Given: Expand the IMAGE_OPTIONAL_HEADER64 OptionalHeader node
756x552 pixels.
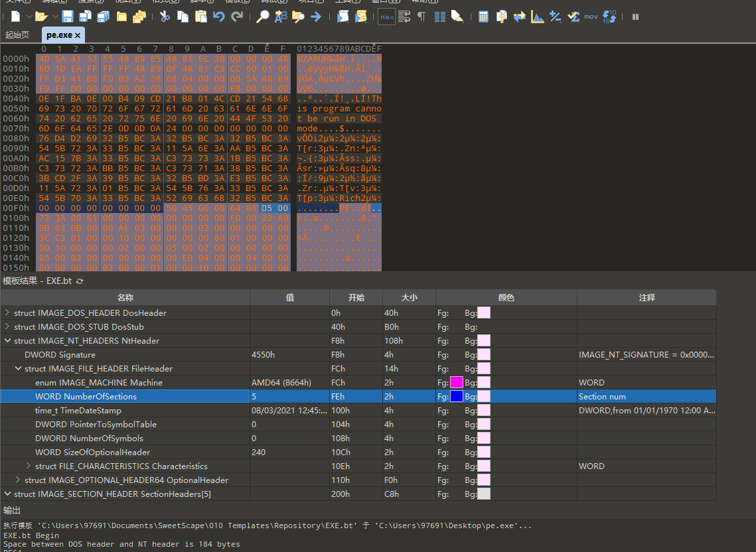Looking at the screenshot, I should point(18,480).
